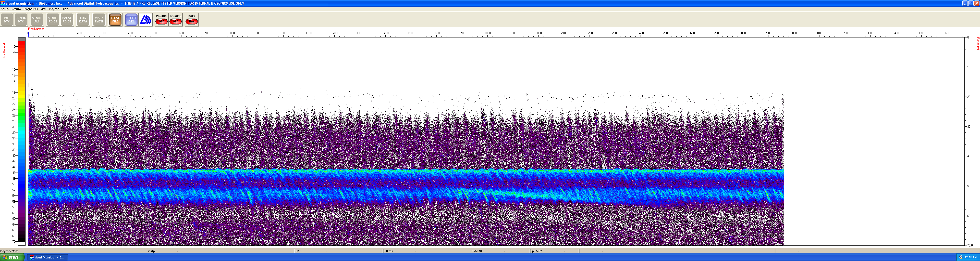This screenshot has height=261, width=980.
Task: Click the Minimize window button
Action: pyautogui.click(x=965, y=3)
